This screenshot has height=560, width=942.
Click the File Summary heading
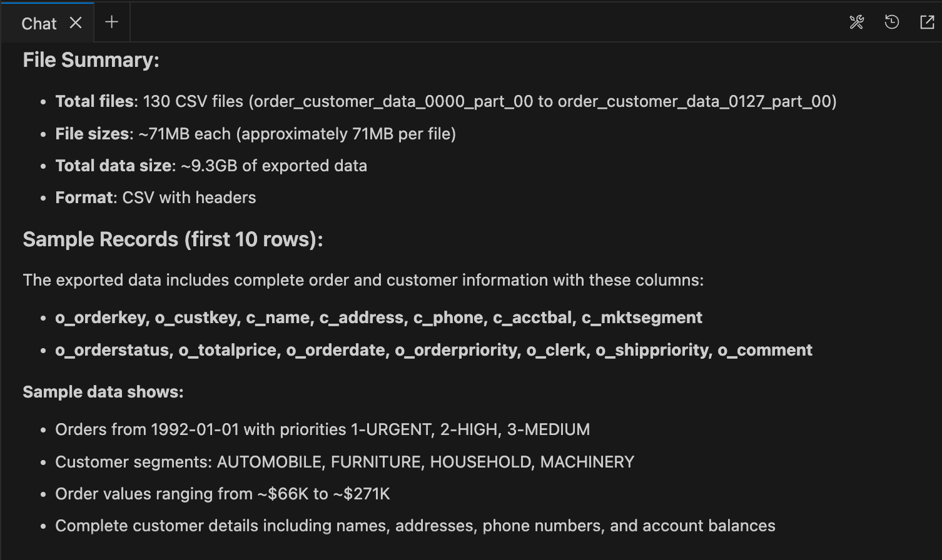[91, 59]
